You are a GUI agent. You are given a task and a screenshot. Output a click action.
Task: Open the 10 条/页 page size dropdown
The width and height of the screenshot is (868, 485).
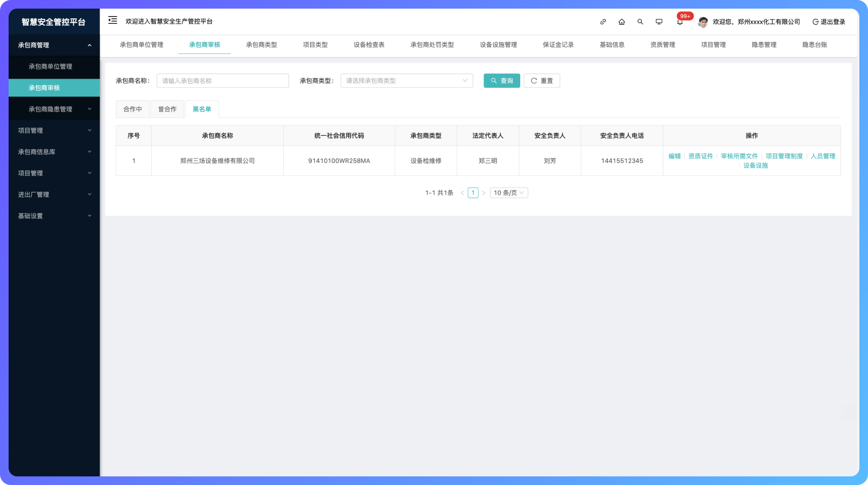(x=509, y=193)
